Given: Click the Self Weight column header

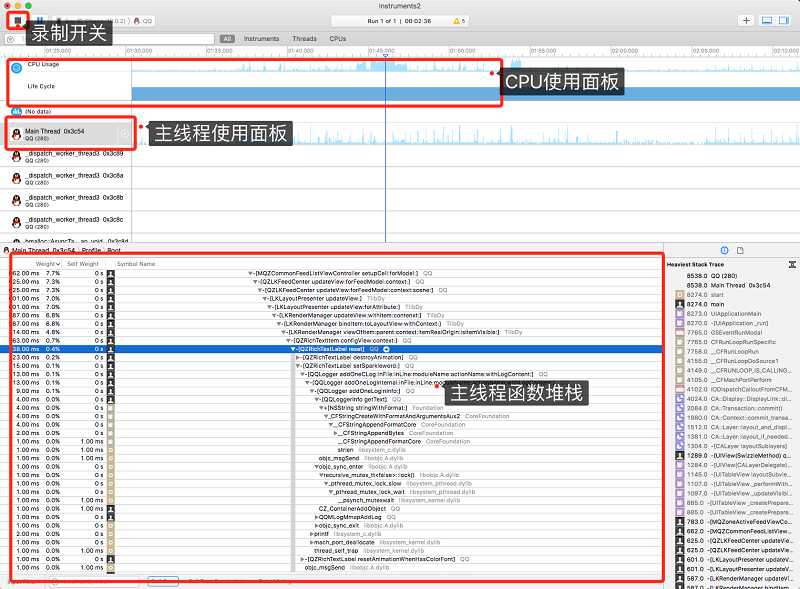Looking at the screenshot, I should coord(83,264).
